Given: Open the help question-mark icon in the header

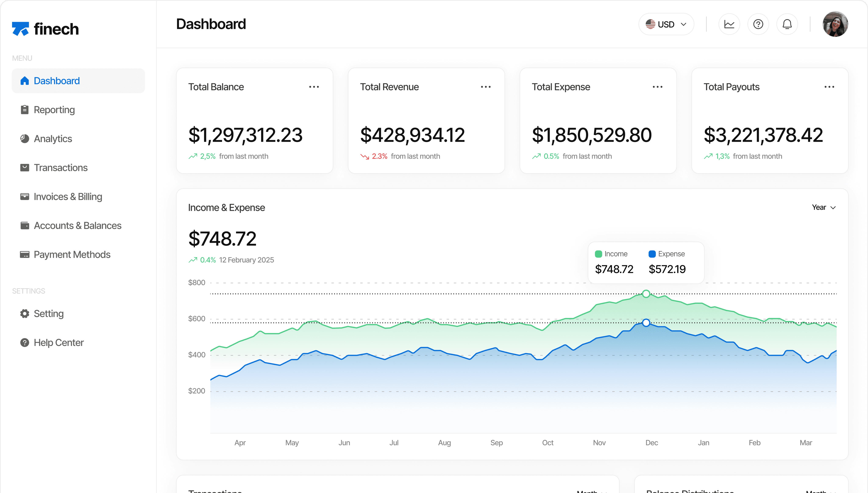Looking at the screenshot, I should [x=758, y=24].
